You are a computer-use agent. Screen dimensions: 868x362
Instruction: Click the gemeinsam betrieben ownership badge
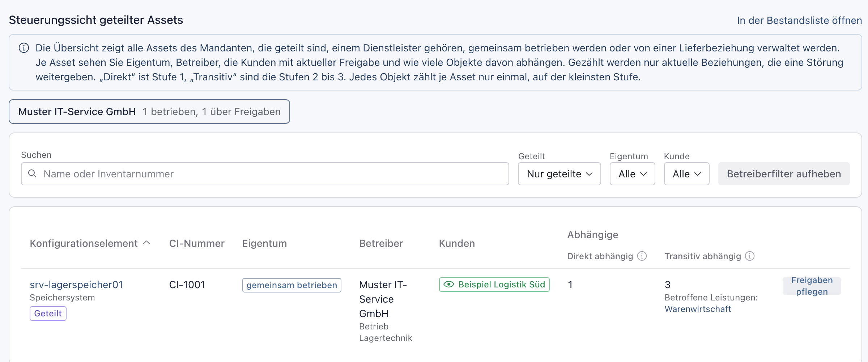click(x=292, y=285)
